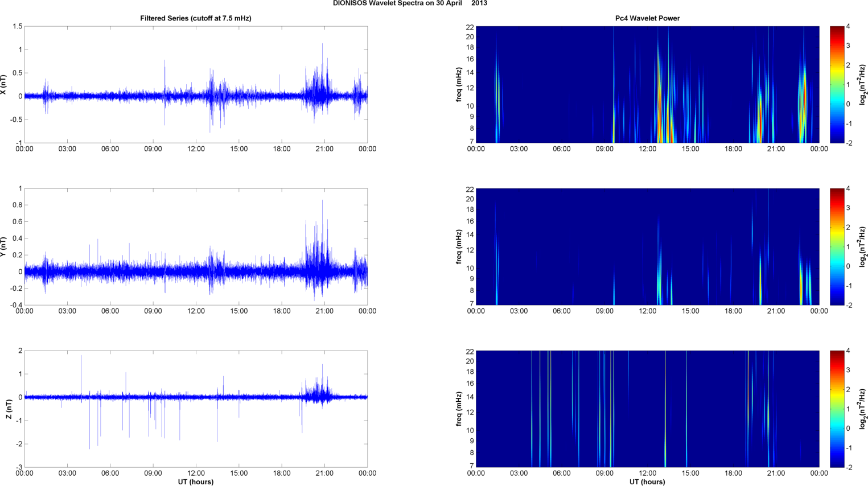The image size is (868, 486).
Task: Click the 0.8 tick on the Y plot
Action: coord(17,205)
